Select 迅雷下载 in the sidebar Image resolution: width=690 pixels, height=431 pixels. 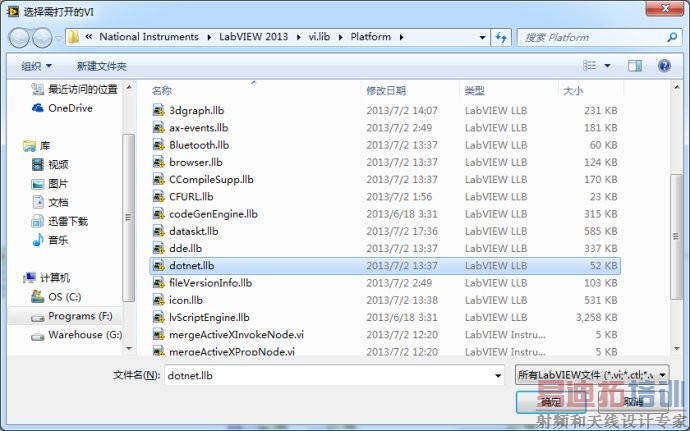[60, 221]
